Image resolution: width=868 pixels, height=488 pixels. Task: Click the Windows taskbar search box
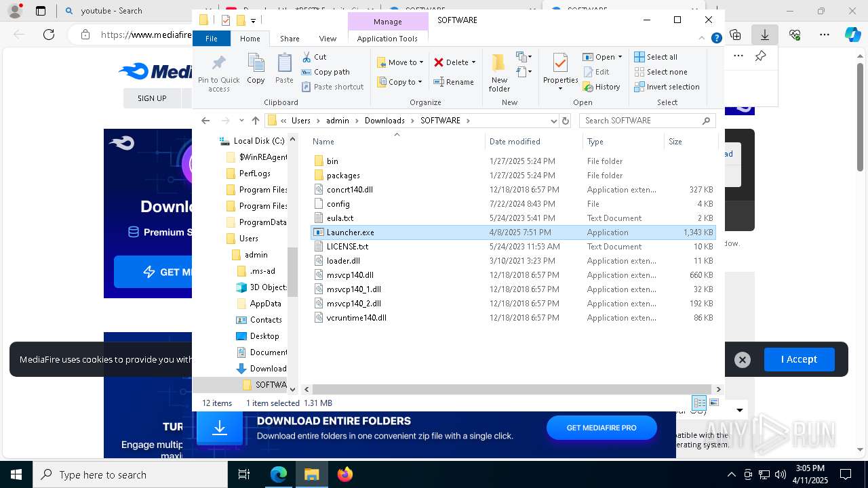[x=130, y=474]
